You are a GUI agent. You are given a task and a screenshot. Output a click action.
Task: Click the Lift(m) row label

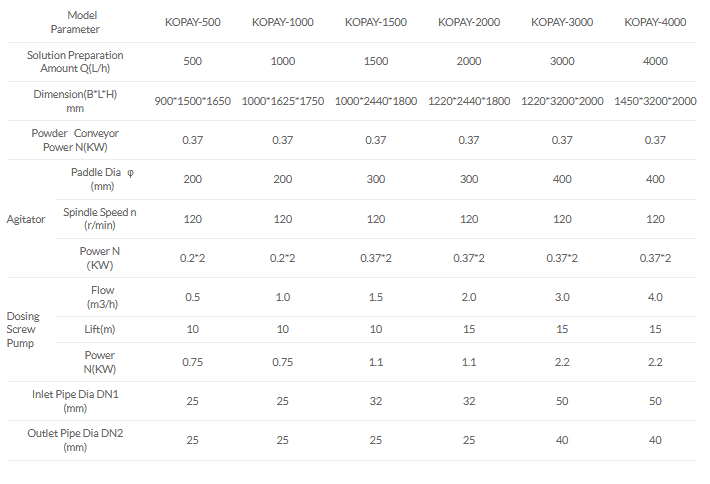click(x=98, y=329)
